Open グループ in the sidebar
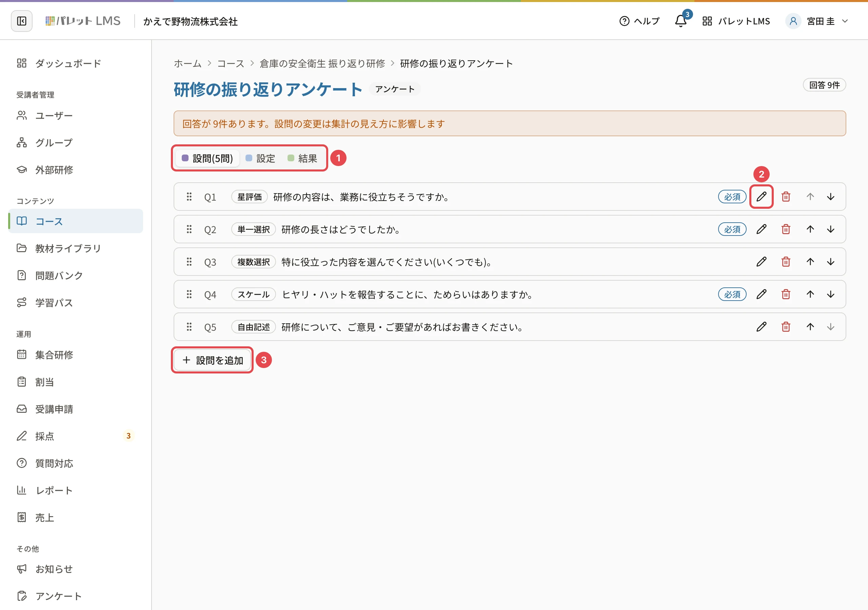The image size is (868, 610). pos(76,142)
